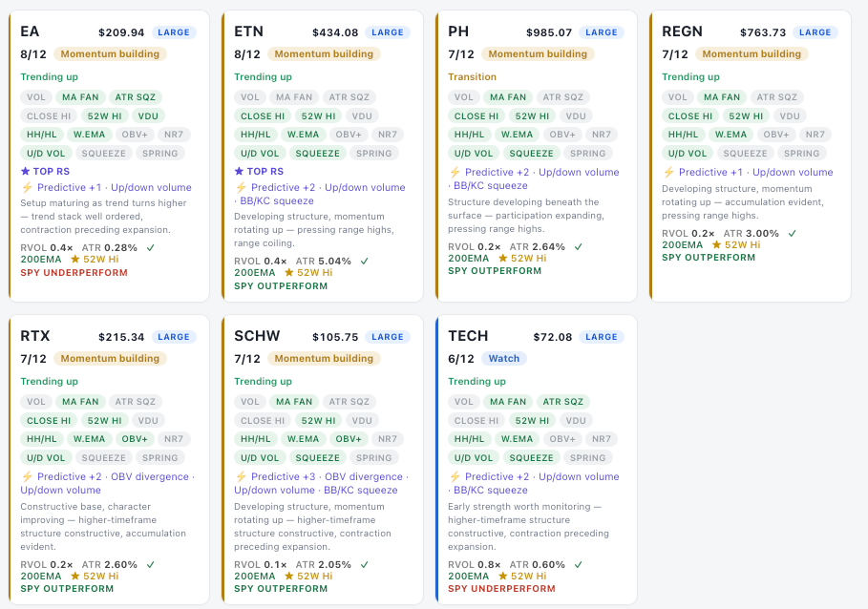Click the ATR checkmark on PH card
Image resolution: width=868 pixels, height=609 pixels.
tap(578, 246)
